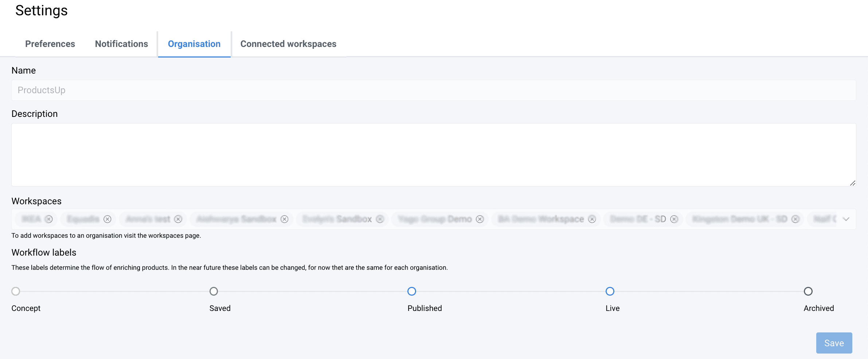Select the Live workflow step circle
The height and width of the screenshot is (359, 868).
point(610,291)
